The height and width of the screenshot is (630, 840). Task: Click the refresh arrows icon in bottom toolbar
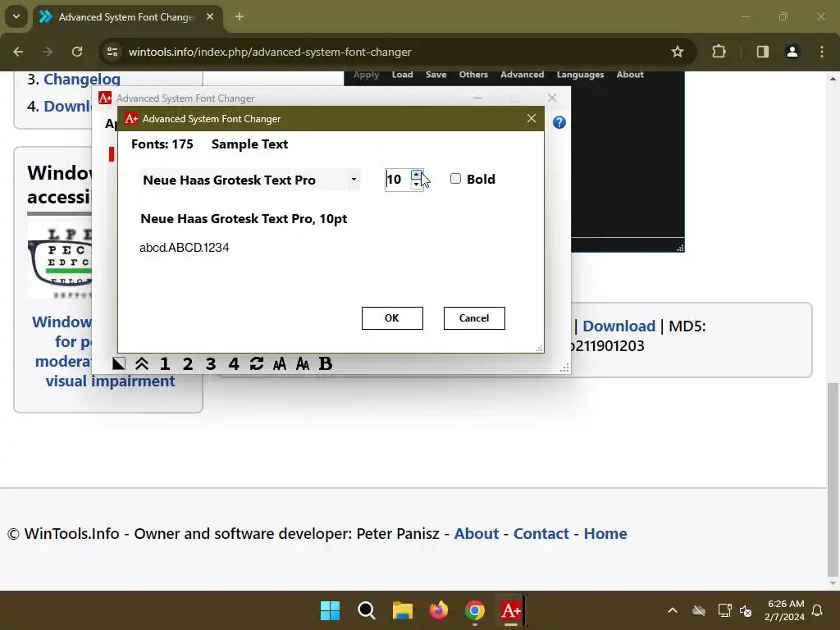pos(257,363)
